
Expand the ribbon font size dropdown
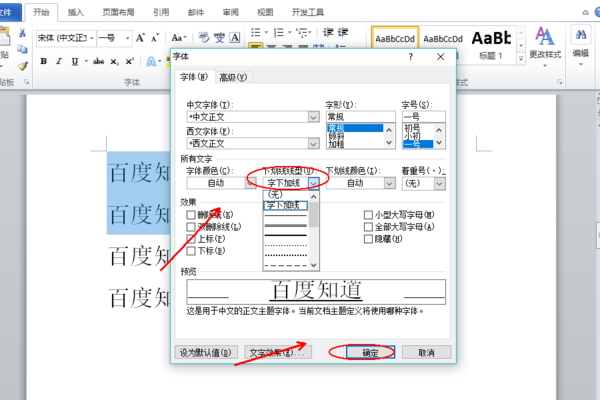(x=127, y=38)
